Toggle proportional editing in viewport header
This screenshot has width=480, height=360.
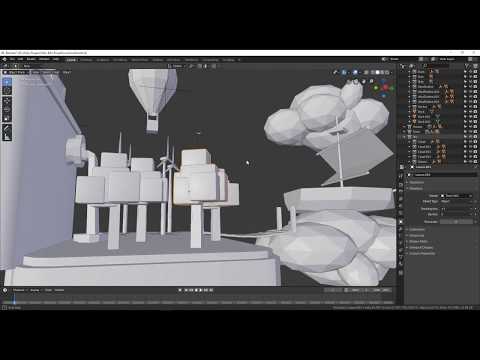pyautogui.click(x=213, y=66)
